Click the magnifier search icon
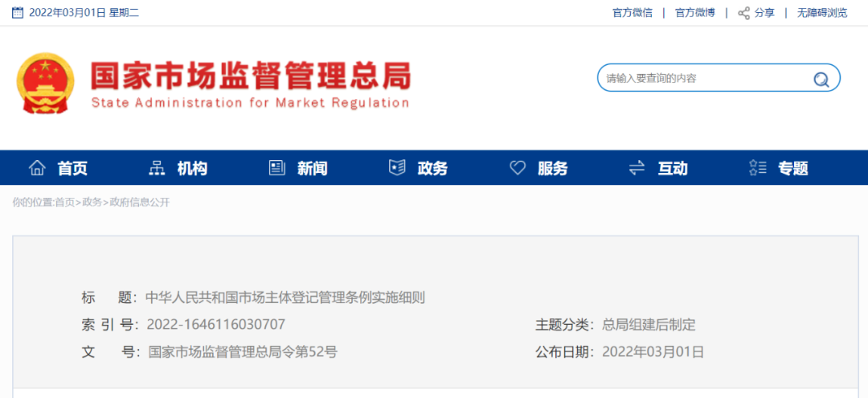 click(821, 79)
